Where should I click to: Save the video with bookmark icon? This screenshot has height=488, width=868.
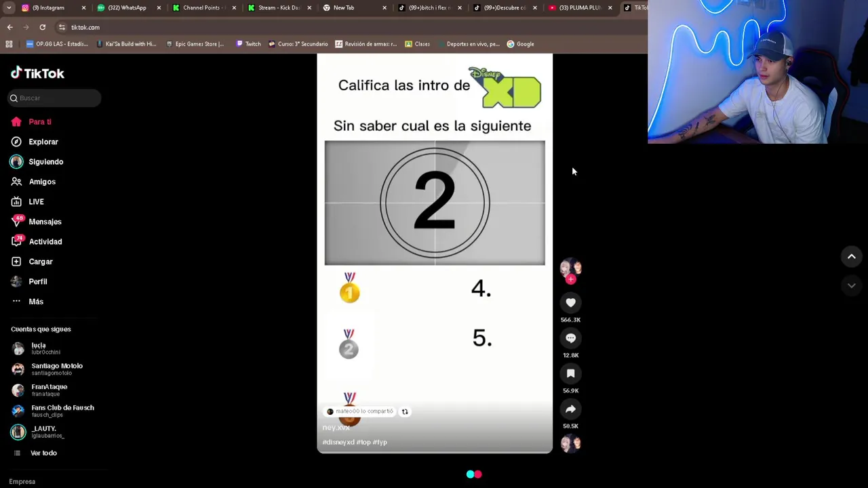[x=570, y=373]
